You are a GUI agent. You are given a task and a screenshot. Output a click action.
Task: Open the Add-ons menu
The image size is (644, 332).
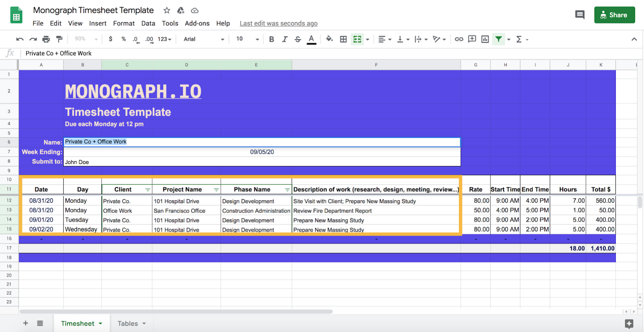pos(197,23)
